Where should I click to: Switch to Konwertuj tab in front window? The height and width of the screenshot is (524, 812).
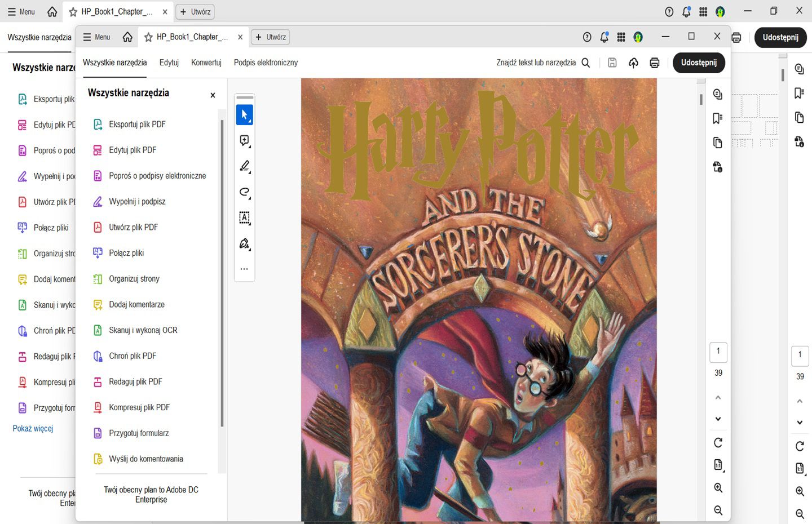tap(206, 63)
